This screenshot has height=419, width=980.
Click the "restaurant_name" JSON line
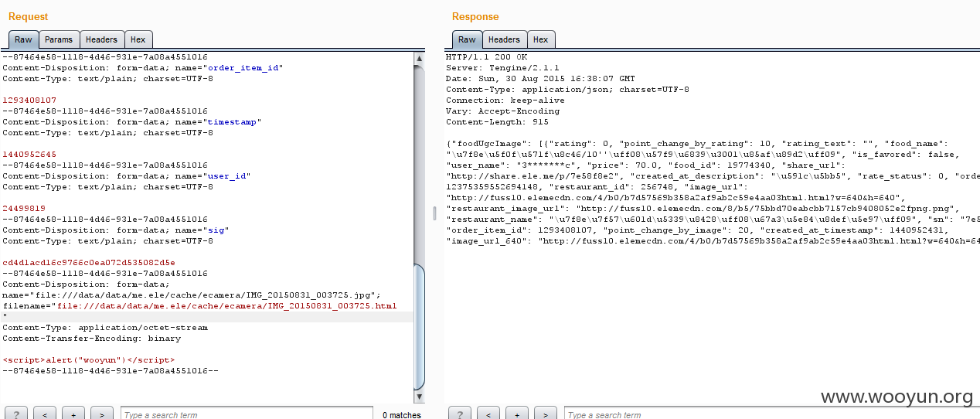coord(713,220)
